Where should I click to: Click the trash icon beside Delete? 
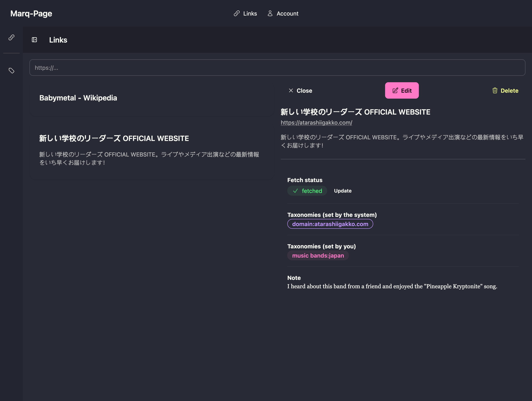(x=495, y=91)
